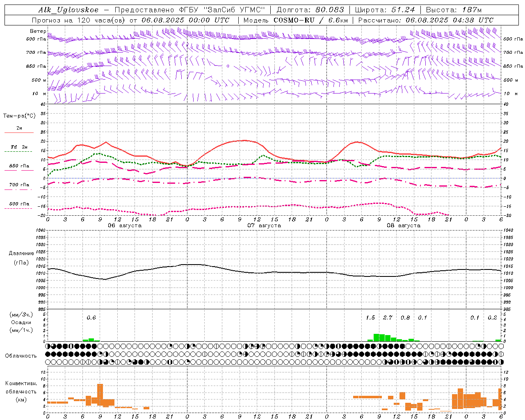Image resolution: width=525 pixels, height=420 pixels.
Task: Select the provider text ФГБУ "ЗапСиб УГМС"
Action: click(x=222, y=10)
